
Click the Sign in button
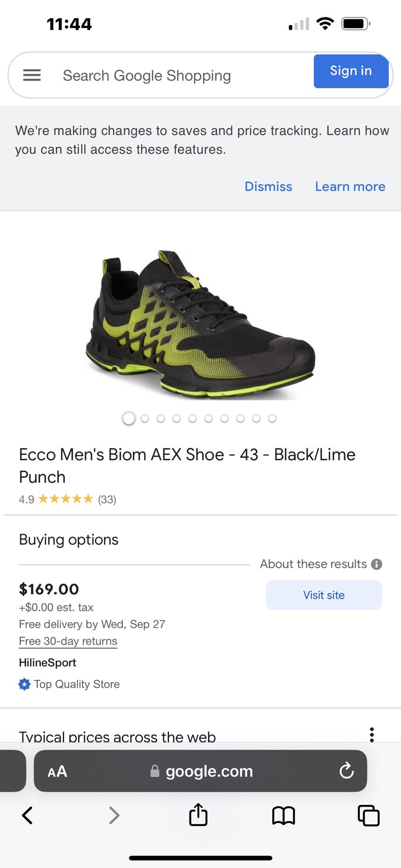[x=351, y=71]
